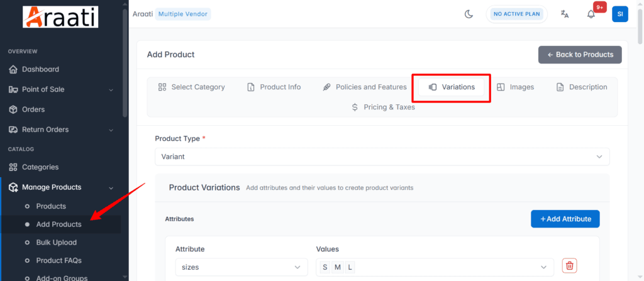This screenshot has width=644, height=281.
Task: Click the Multiple Vendor badge
Action: tap(183, 14)
